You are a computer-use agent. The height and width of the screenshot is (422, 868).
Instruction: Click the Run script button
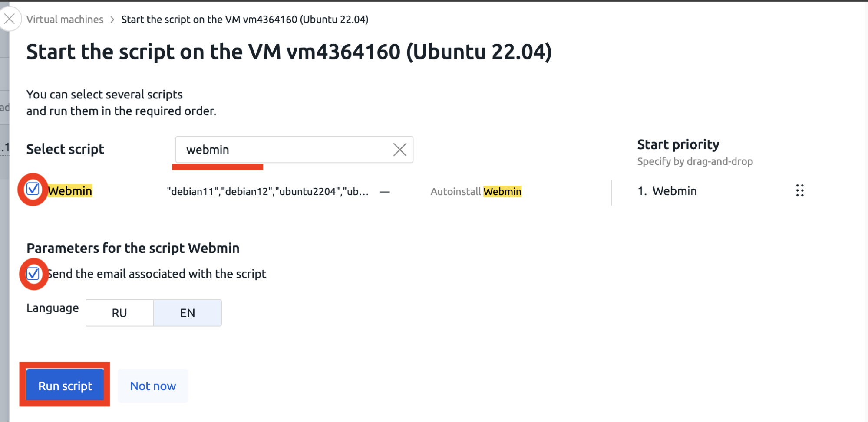click(65, 385)
